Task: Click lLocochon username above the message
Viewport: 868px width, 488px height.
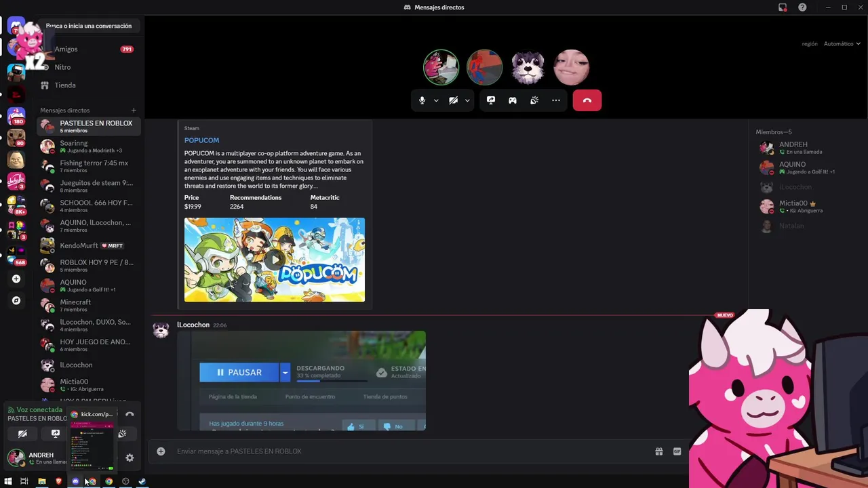Action: [x=193, y=325]
